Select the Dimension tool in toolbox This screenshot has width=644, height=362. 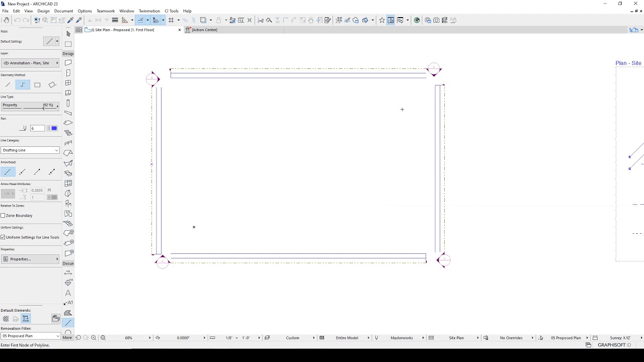tap(68, 273)
